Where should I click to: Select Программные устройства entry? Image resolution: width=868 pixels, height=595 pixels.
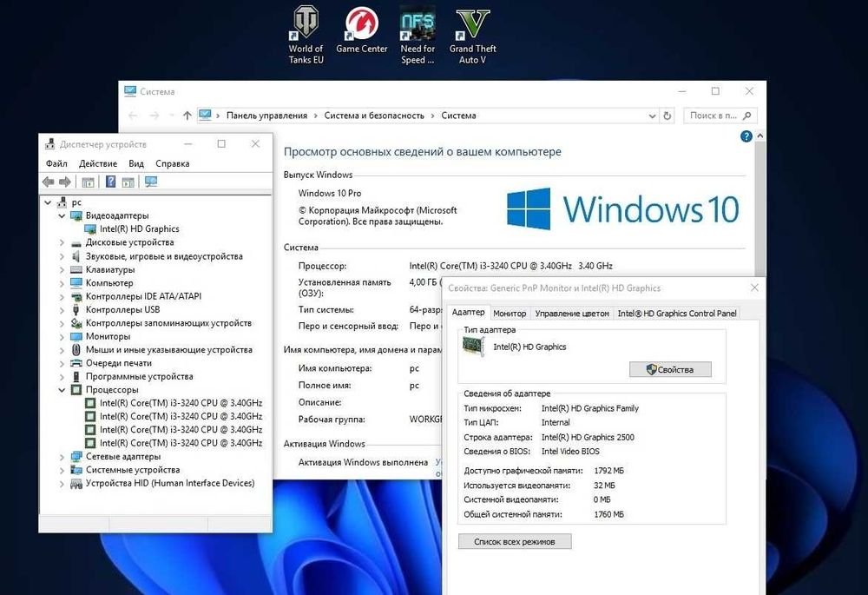(139, 376)
